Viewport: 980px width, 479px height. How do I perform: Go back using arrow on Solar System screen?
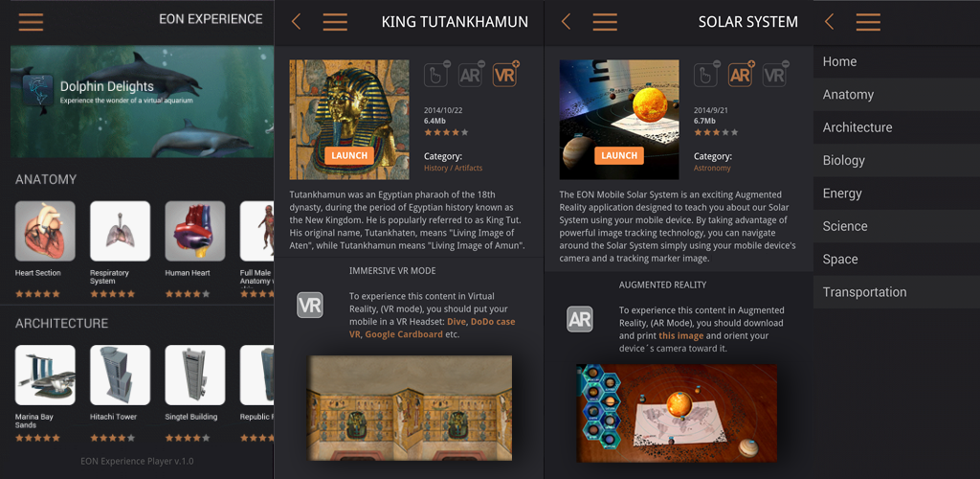567,22
